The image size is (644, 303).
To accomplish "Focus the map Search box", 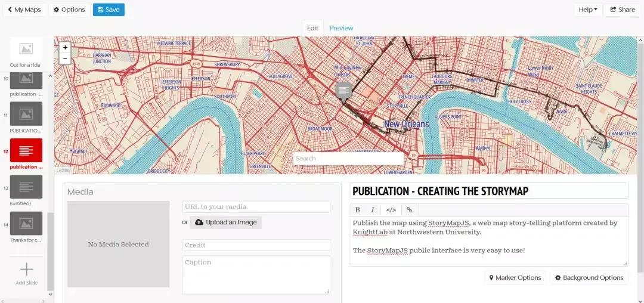I will [348, 159].
